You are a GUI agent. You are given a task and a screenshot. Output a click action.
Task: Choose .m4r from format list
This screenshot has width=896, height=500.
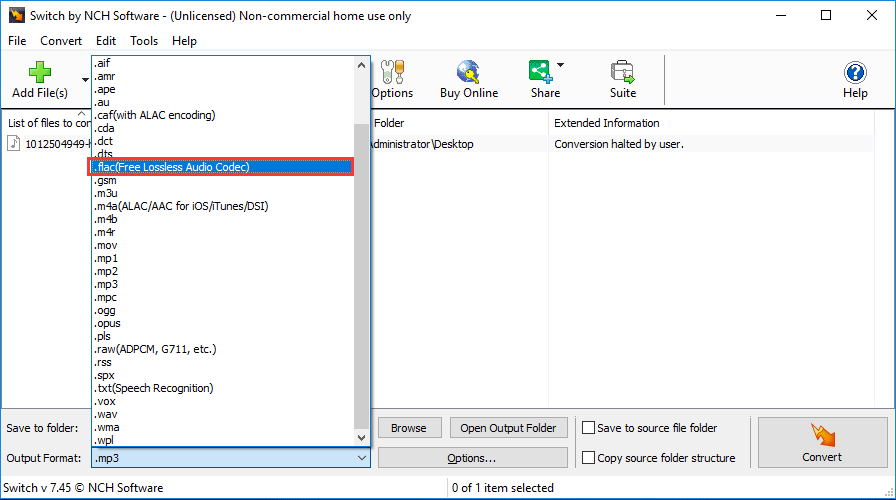click(x=223, y=232)
